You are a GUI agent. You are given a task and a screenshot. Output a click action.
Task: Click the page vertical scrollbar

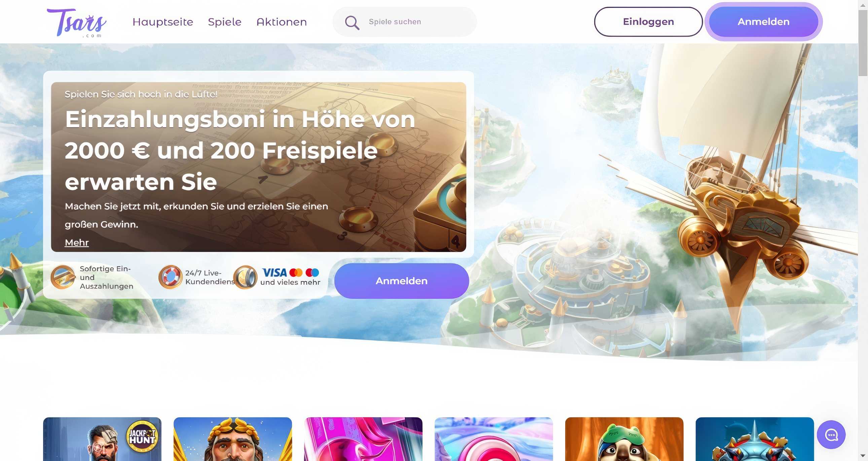pos(863,230)
